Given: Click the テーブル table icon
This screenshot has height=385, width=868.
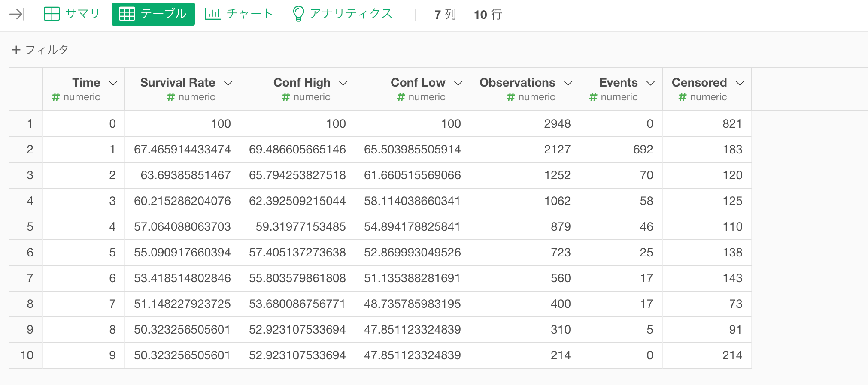Looking at the screenshot, I should point(127,14).
